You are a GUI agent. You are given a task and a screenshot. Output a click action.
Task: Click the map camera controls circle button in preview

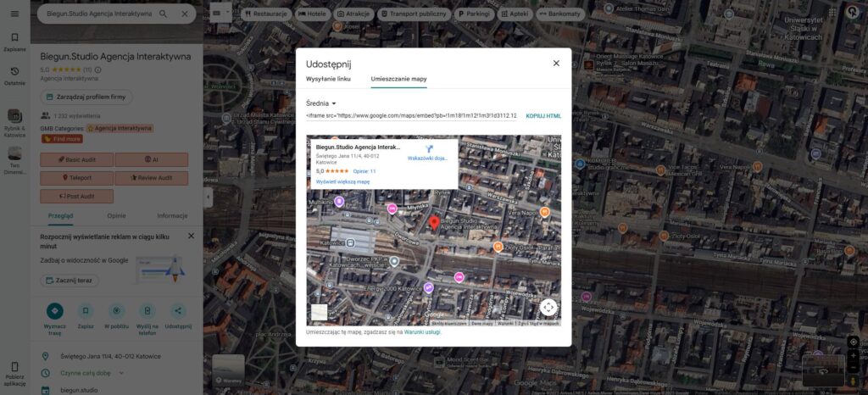(x=548, y=307)
